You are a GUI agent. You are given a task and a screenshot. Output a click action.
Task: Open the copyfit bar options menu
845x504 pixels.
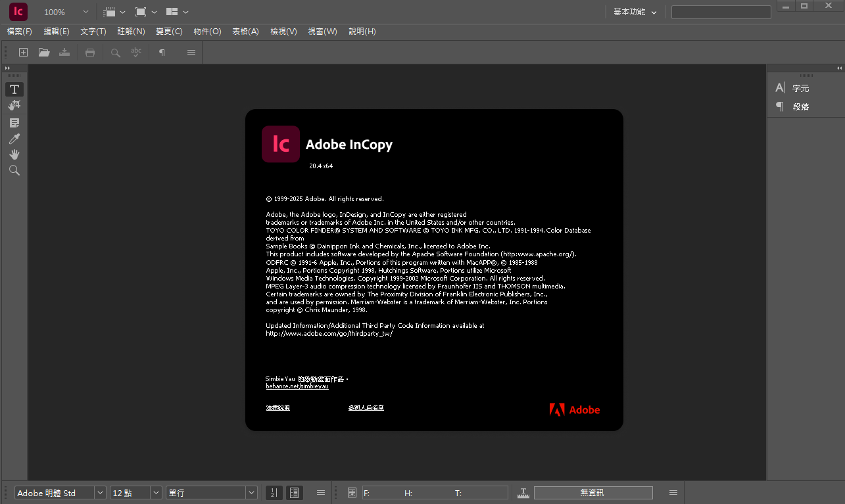click(x=673, y=493)
